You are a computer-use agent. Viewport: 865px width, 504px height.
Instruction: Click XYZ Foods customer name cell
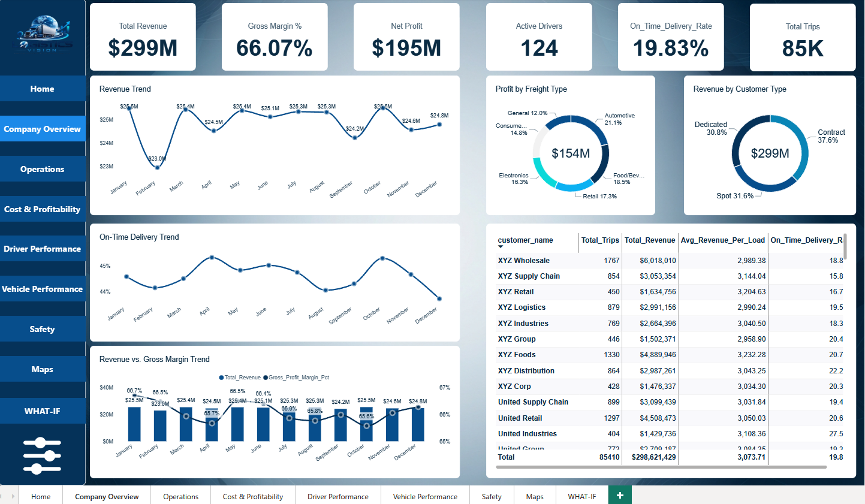[x=517, y=355]
